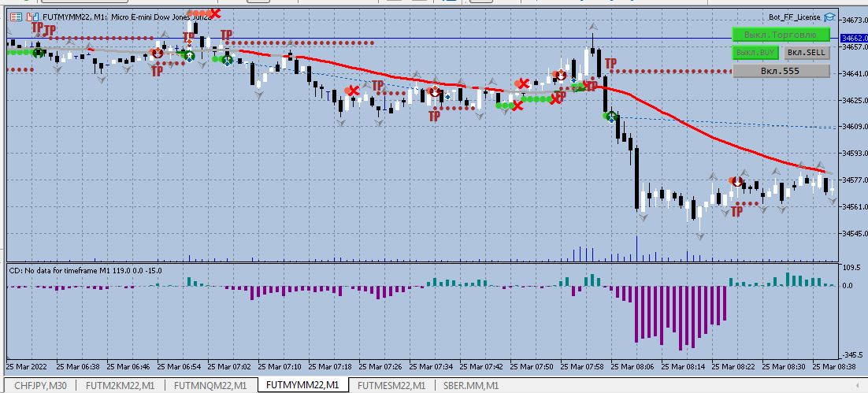Image resolution: width=868 pixels, height=393 pixels.
Task: Click the -345.5 indicator scale value
Action: (853, 355)
